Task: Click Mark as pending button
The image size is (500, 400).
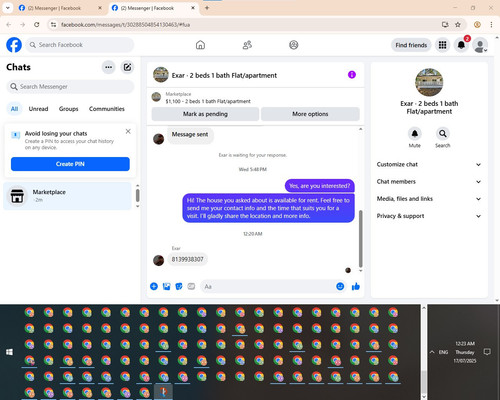Action: 205,114
